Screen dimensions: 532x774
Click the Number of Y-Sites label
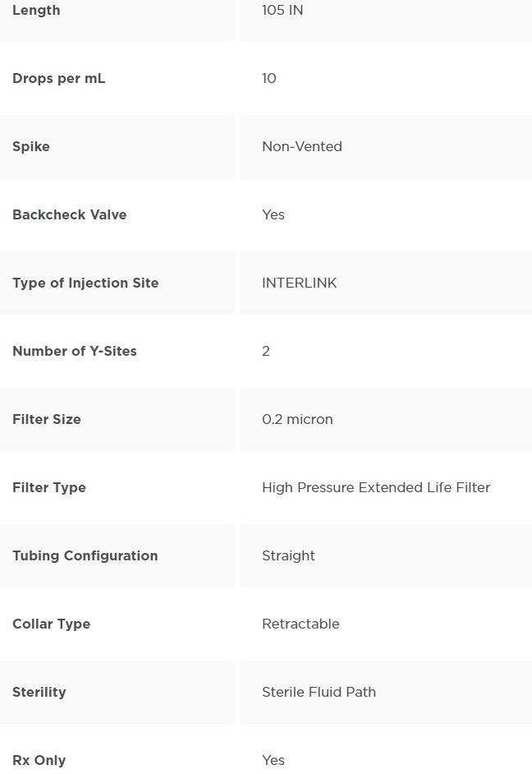[x=75, y=351]
